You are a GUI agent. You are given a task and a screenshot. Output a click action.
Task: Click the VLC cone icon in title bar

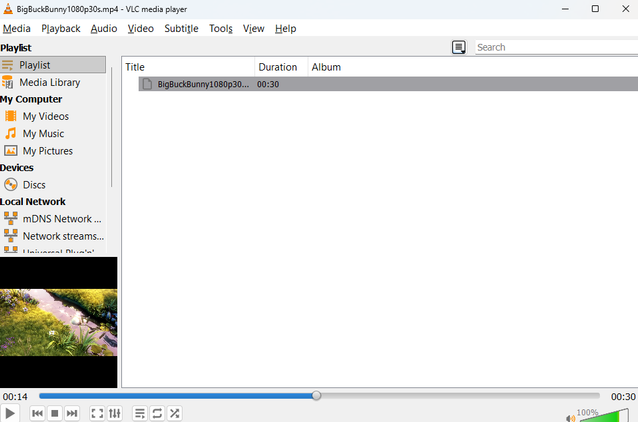8,9
